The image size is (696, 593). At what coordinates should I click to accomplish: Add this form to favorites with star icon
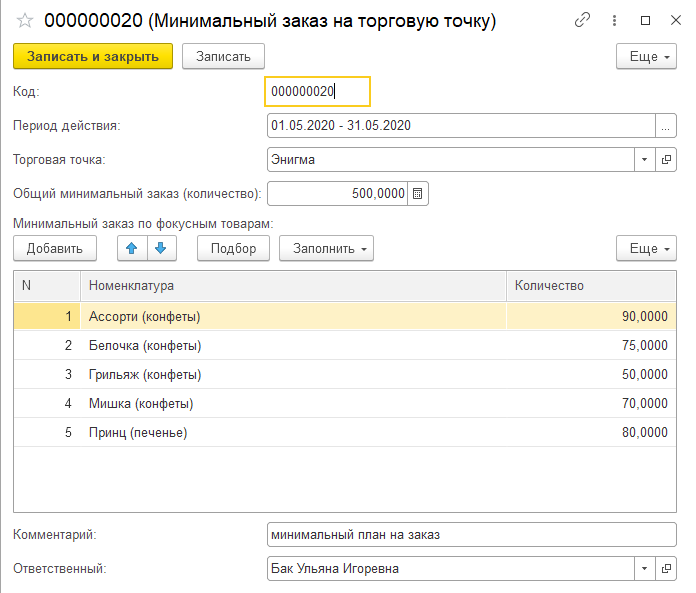click(25, 20)
